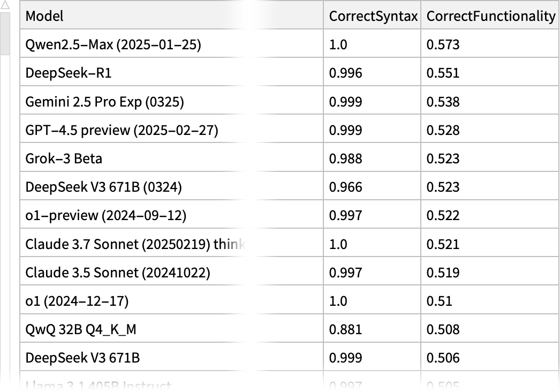560x392 pixels.
Task: Click the QwQ 32B Q4_K_M cell
Action: point(81,329)
